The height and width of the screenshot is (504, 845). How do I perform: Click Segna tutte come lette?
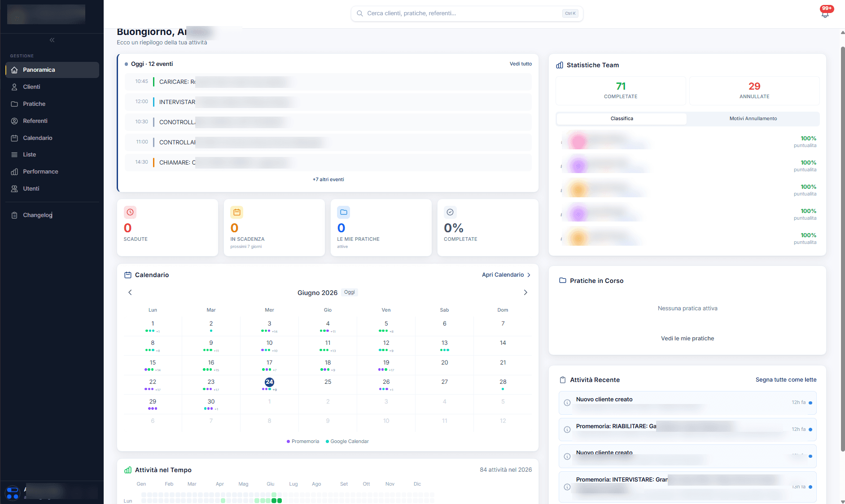(x=786, y=380)
